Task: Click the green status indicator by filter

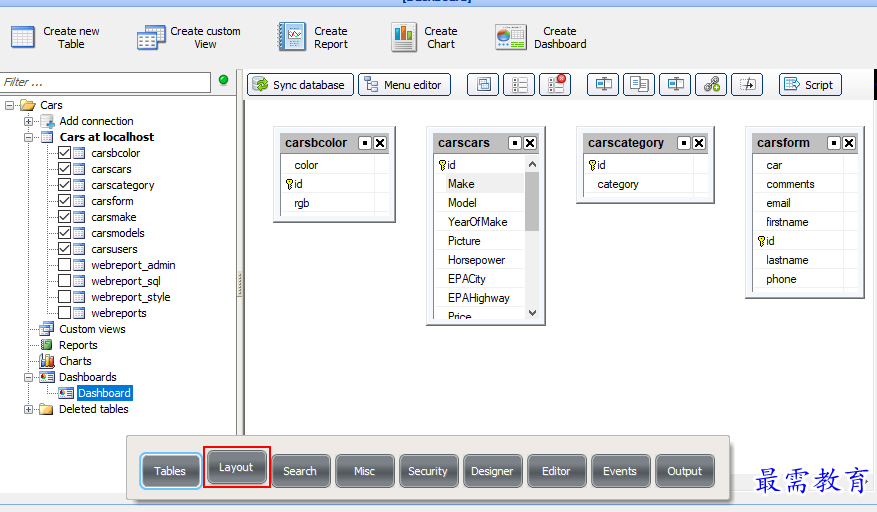Action: click(224, 80)
